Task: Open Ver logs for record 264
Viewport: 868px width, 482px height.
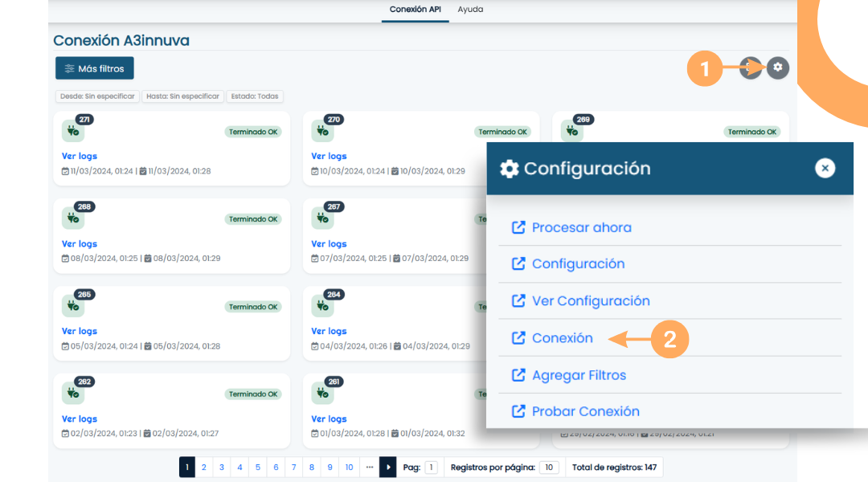Action: pyautogui.click(x=329, y=331)
